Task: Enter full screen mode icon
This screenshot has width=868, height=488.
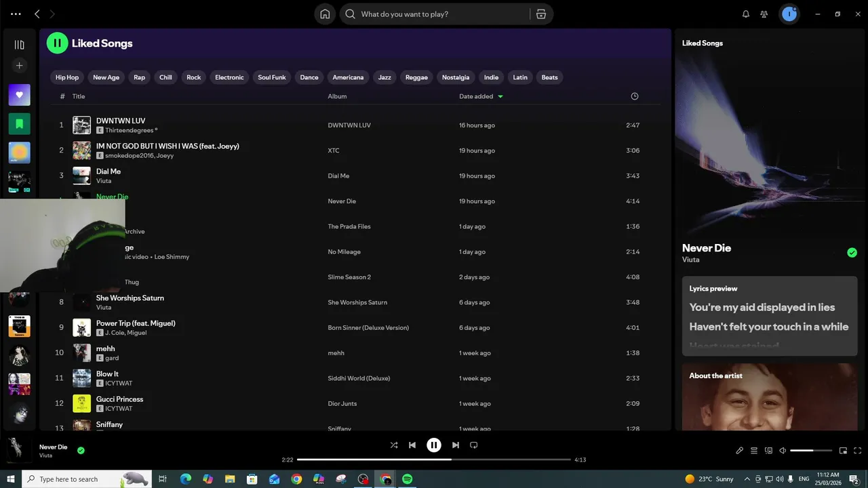Action: click(x=857, y=451)
